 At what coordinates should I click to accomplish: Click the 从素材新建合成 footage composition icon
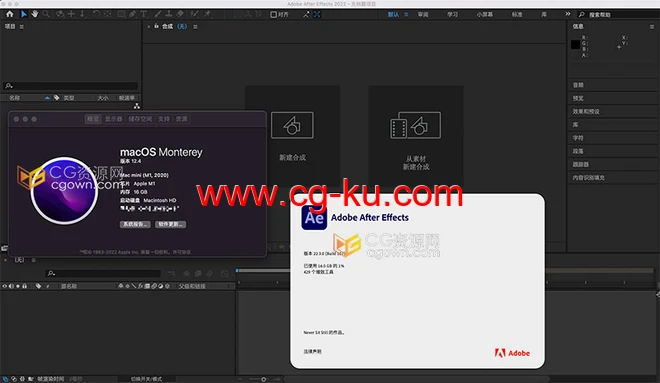pos(415,125)
